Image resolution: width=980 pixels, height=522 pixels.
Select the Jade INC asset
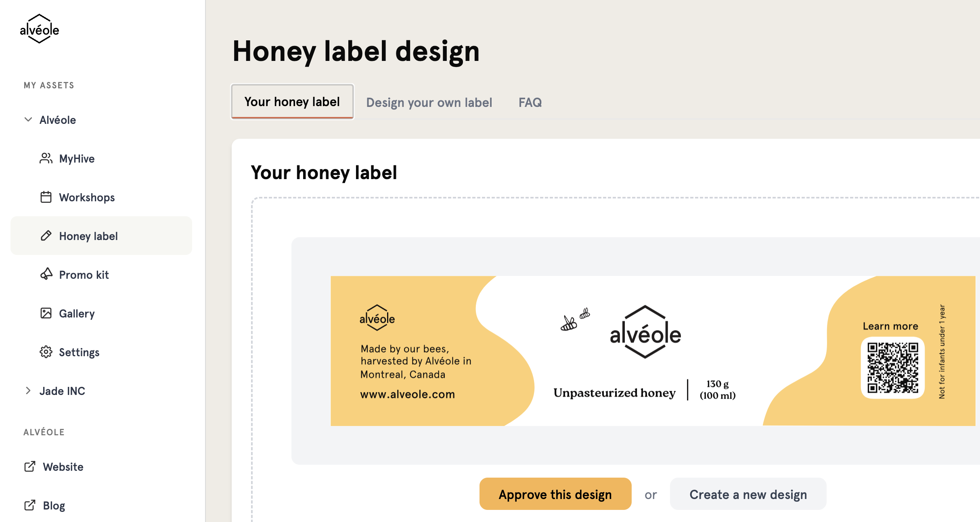pos(62,391)
